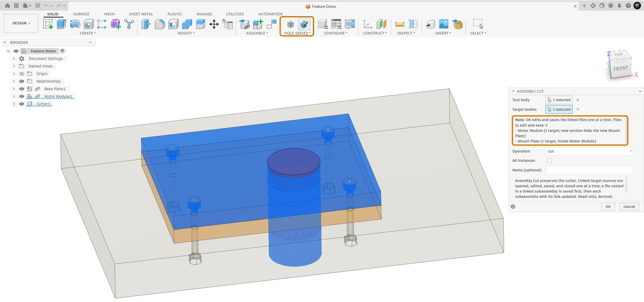Image resolution: width=644 pixels, height=302 pixels.
Task: Switch to the AUTOMATION tab
Action: (x=270, y=14)
